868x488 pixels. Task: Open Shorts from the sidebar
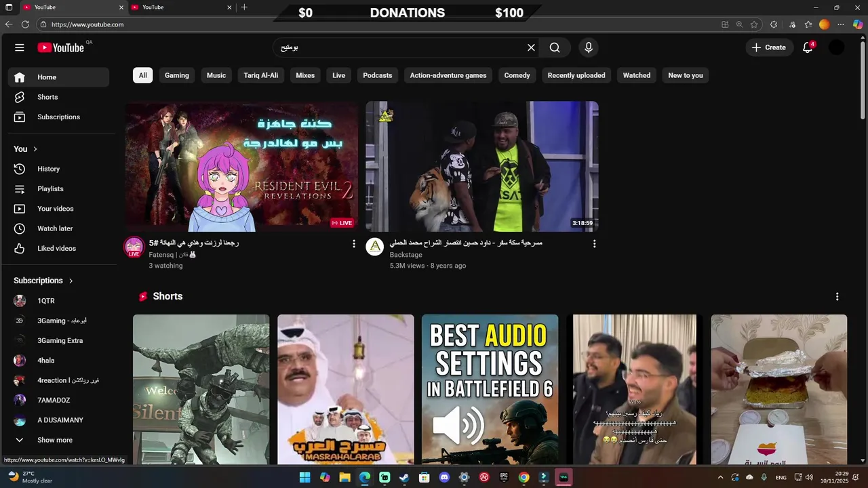58,97
